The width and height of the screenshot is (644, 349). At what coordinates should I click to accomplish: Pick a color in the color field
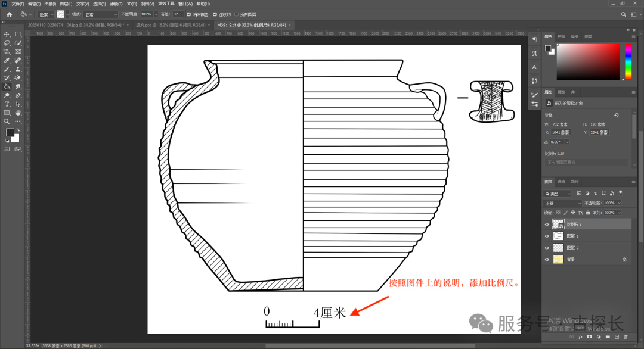click(588, 61)
